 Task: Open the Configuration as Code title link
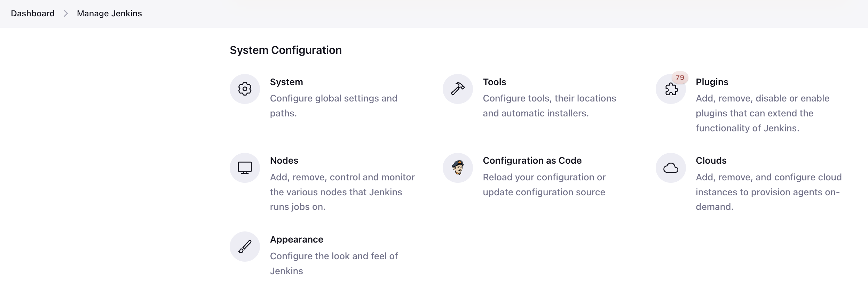pyautogui.click(x=532, y=161)
